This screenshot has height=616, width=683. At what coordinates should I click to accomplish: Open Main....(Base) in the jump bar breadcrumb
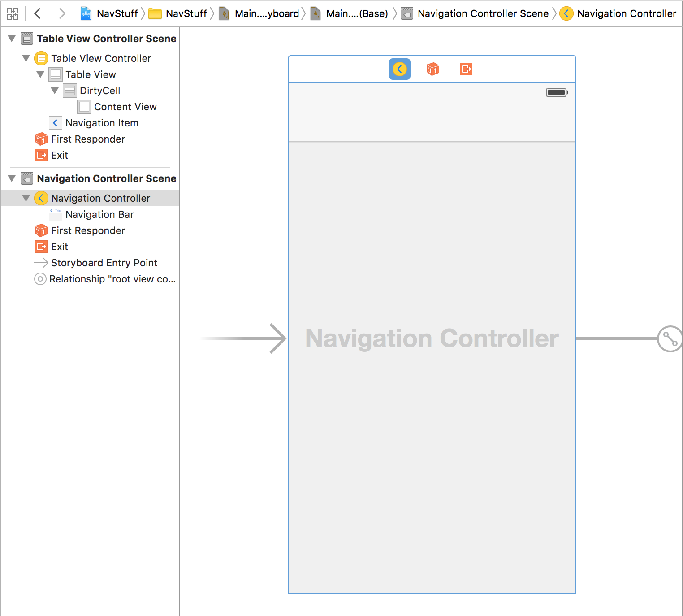click(x=356, y=13)
